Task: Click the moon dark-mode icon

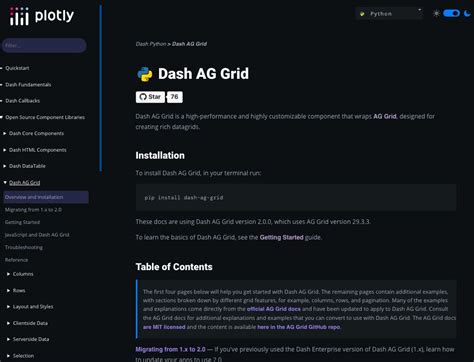Action: point(467,13)
